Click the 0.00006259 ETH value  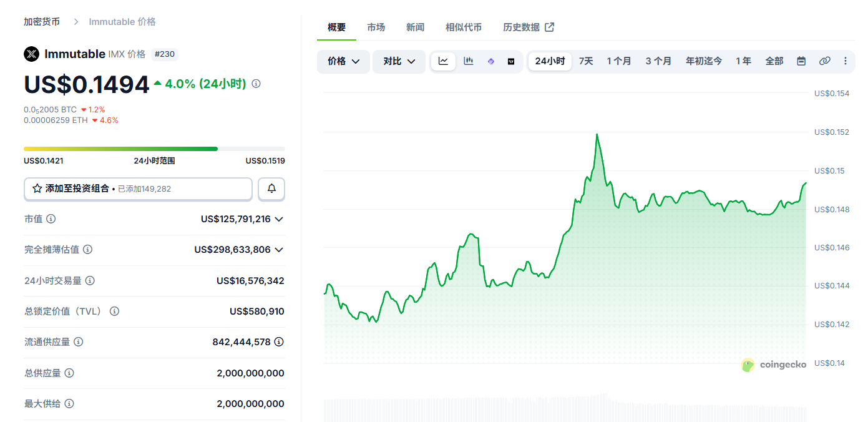tap(56, 120)
